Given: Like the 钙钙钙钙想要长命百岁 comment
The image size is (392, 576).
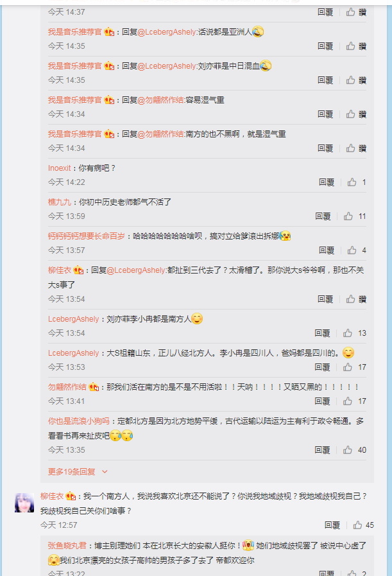Looking at the screenshot, I should 352,250.
